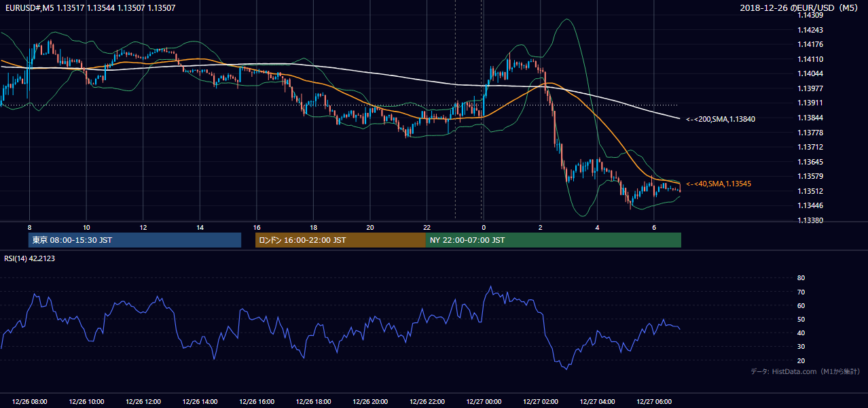Viewport: 868px width, 408px height.
Task: Click price axis label 1.13911
Action: [810, 103]
